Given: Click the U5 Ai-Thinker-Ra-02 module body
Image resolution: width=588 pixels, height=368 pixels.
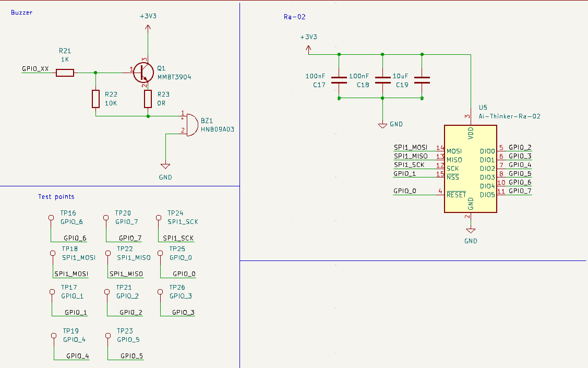Looking at the screenshot, I should tap(471, 169).
